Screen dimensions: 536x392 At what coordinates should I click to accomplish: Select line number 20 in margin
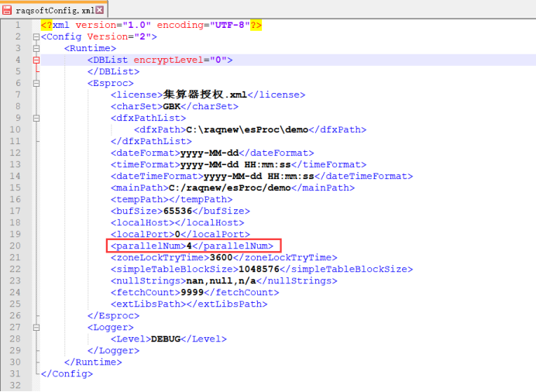15,246
